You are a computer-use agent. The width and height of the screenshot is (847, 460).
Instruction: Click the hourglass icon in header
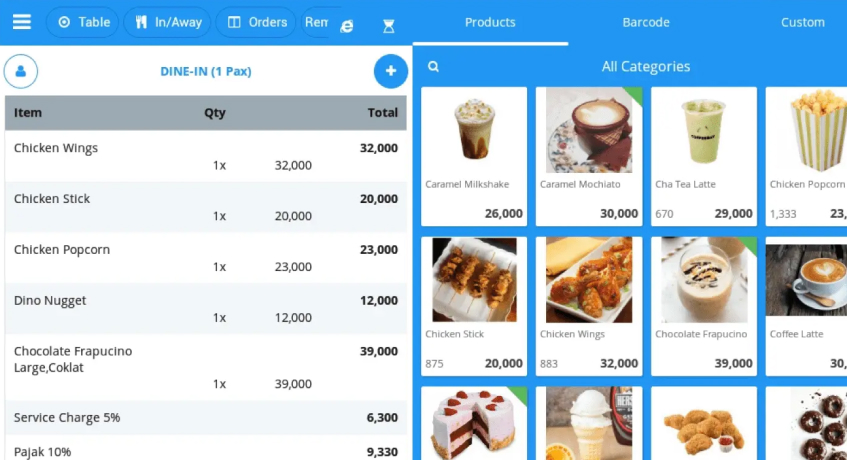[389, 26]
